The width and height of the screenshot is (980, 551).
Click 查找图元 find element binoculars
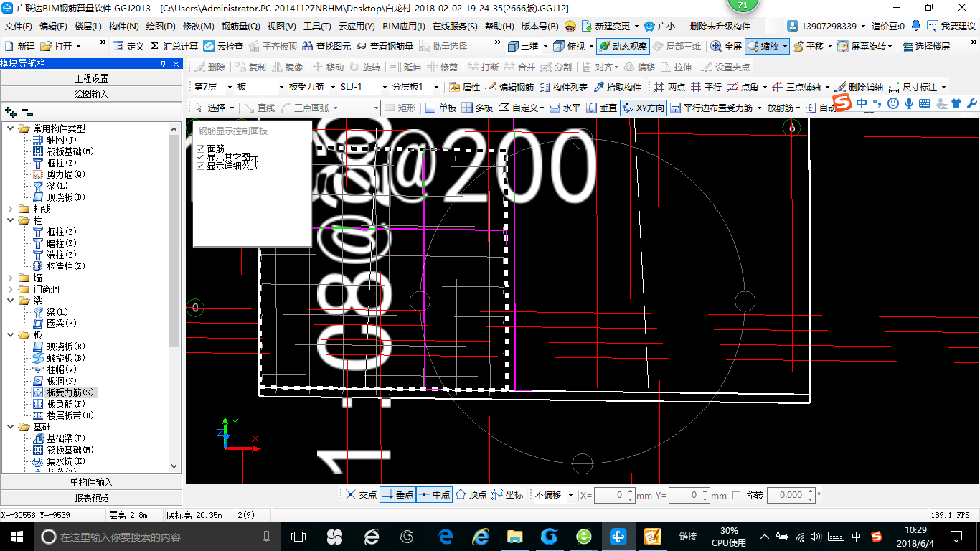pos(327,46)
